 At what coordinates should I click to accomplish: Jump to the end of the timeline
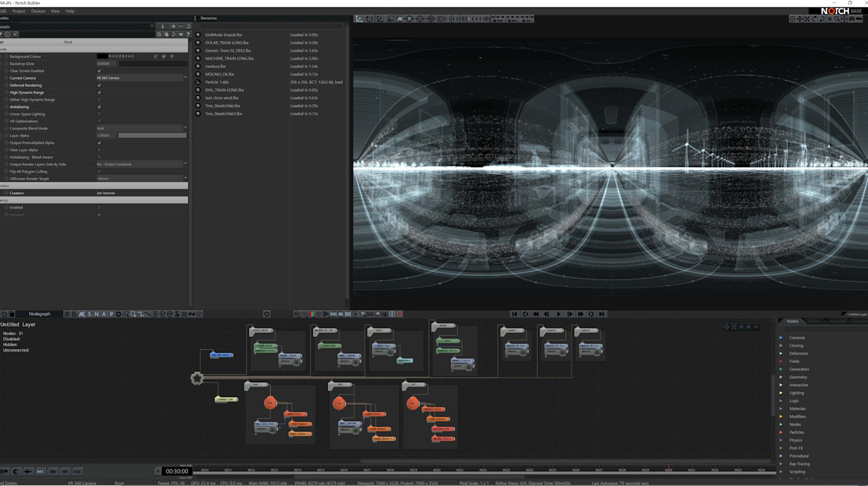point(602,314)
